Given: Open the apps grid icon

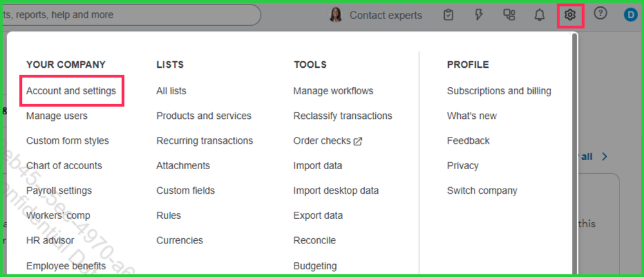Looking at the screenshot, I should (509, 15).
